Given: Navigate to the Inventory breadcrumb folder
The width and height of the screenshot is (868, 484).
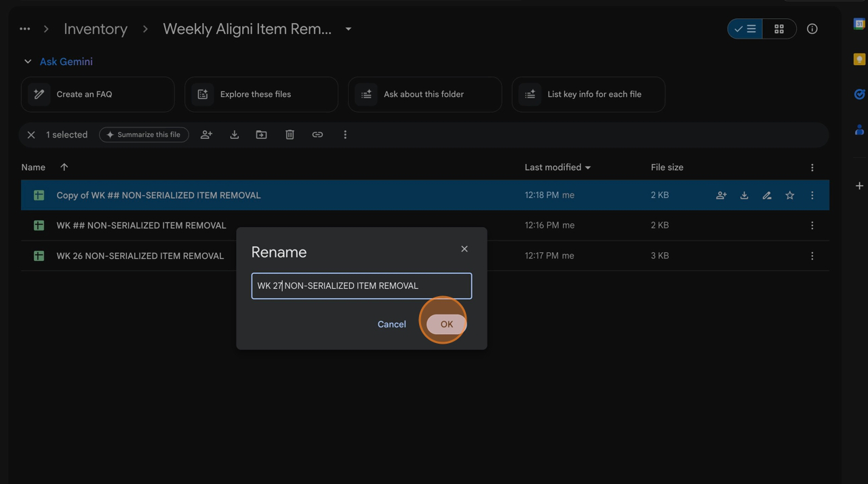Looking at the screenshot, I should click(x=96, y=29).
